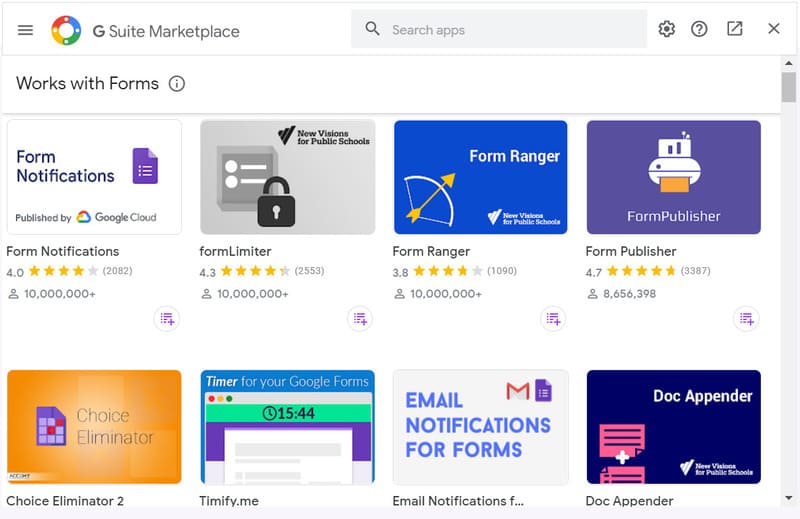Screen dimensions: 800x519
Task: Click the Choice Eliminator 2 title
Action: [x=65, y=501]
